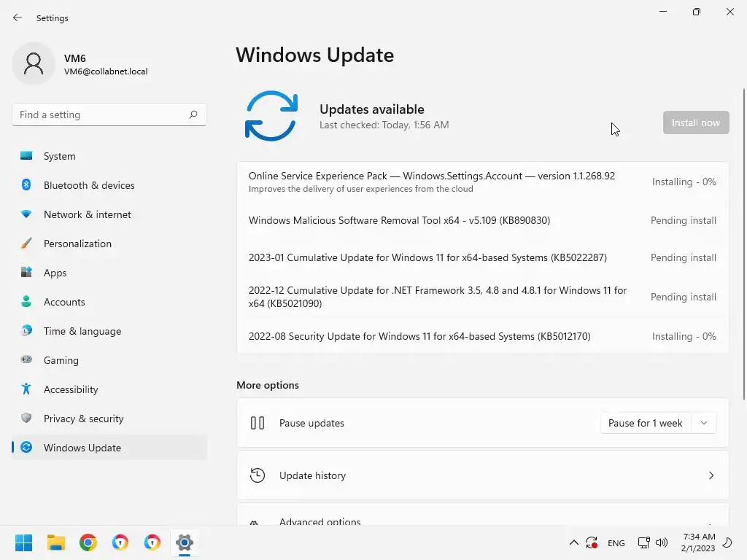
Task: Click the Update history clock icon
Action: tap(258, 475)
